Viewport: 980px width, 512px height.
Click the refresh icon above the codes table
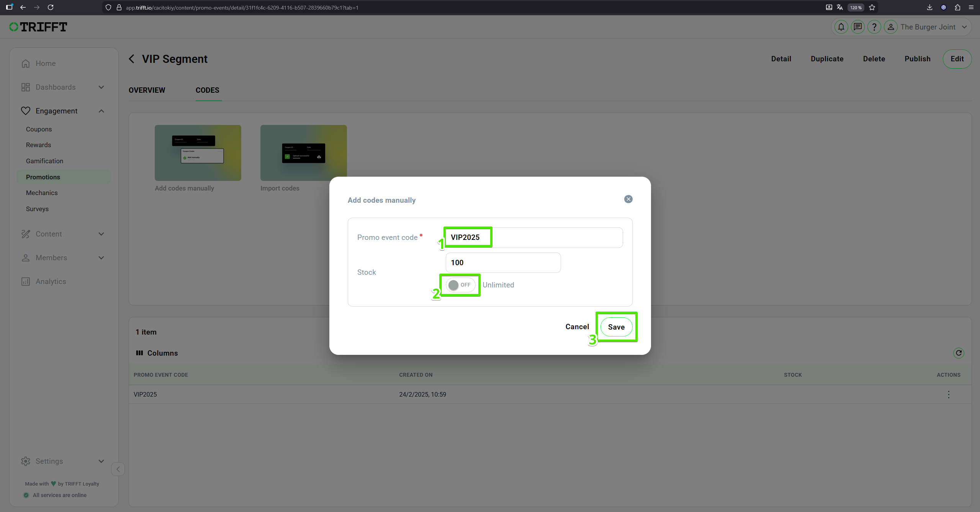pos(959,353)
